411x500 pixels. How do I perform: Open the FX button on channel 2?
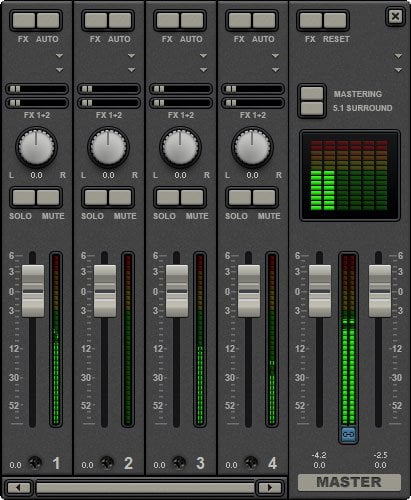(96, 21)
